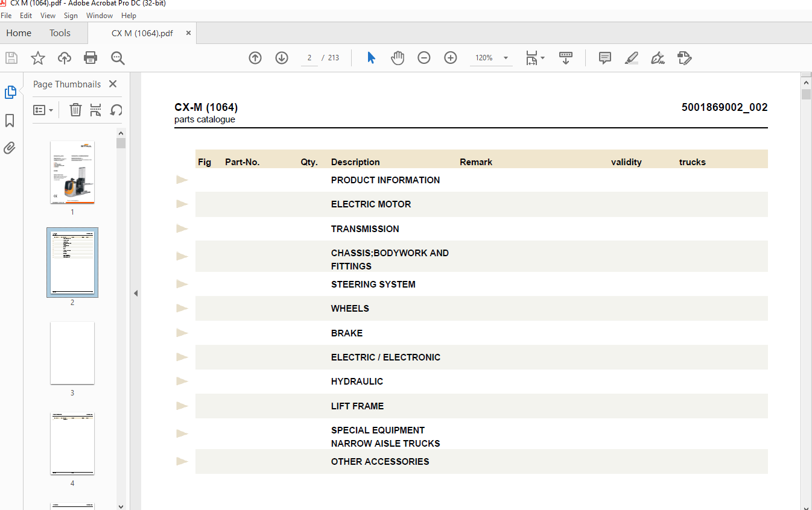Bookmark file with the star icon

[x=38, y=58]
